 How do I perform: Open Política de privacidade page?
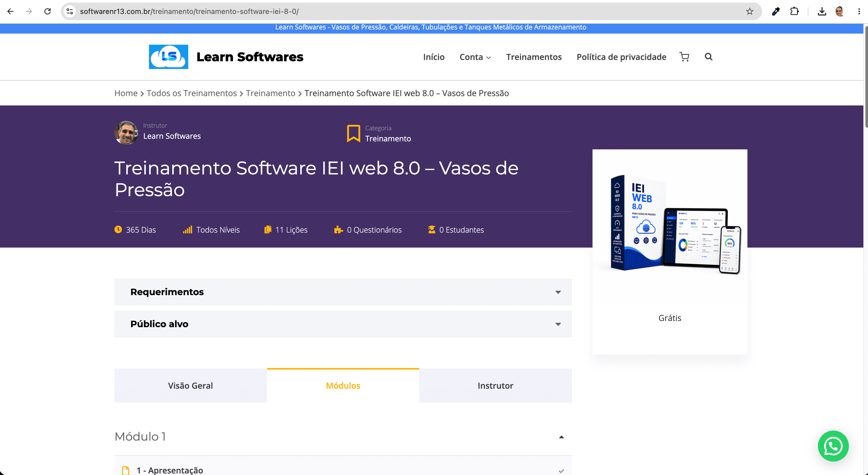pyautogui.click(x=621, y=57)
